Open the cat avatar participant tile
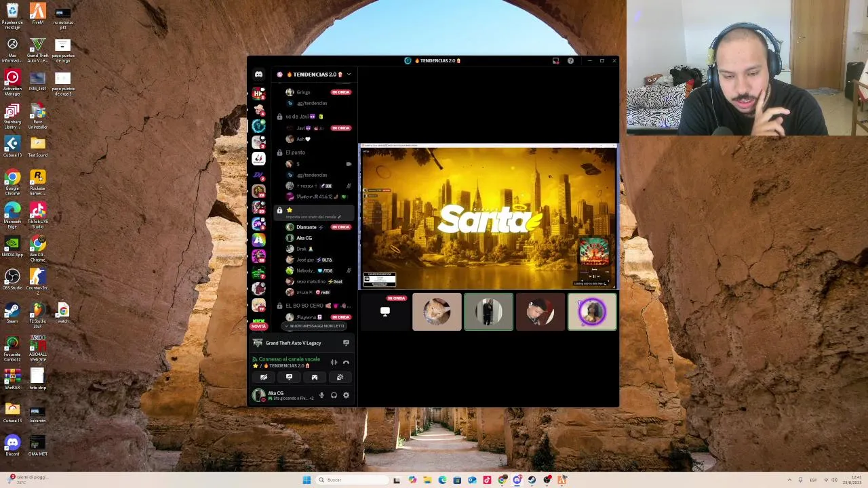Screen dimensions: 868x488 (x=437, y=312)
